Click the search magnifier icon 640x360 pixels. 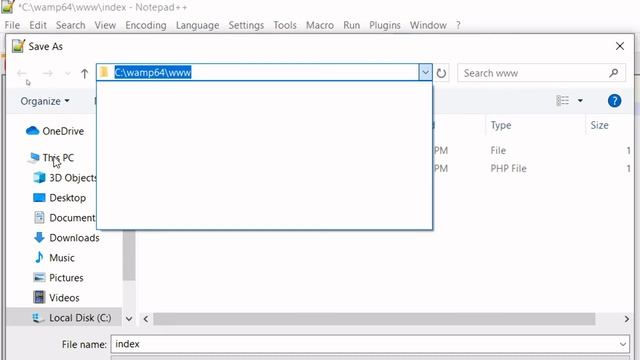click(x=613, y=73)
